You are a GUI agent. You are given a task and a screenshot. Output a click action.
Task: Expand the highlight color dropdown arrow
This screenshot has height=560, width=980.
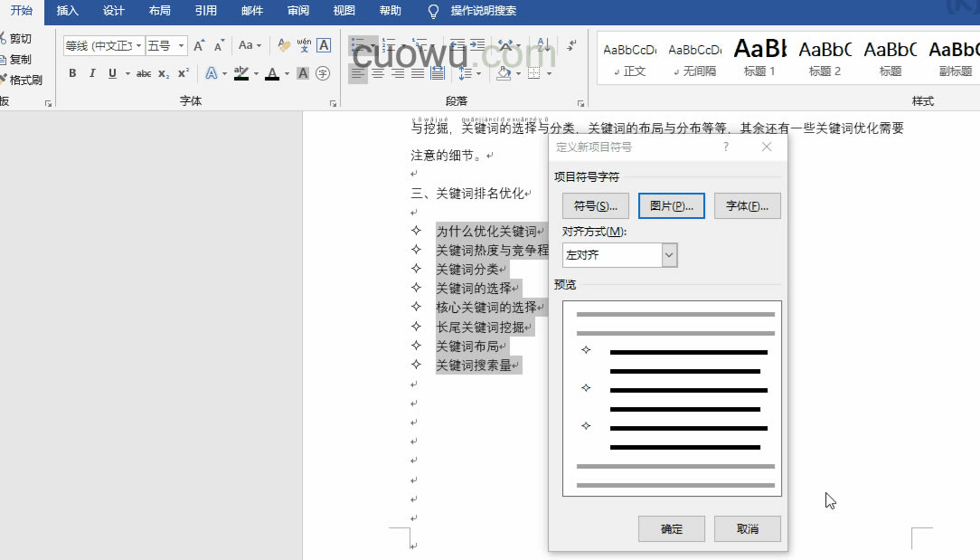(256, 74)
